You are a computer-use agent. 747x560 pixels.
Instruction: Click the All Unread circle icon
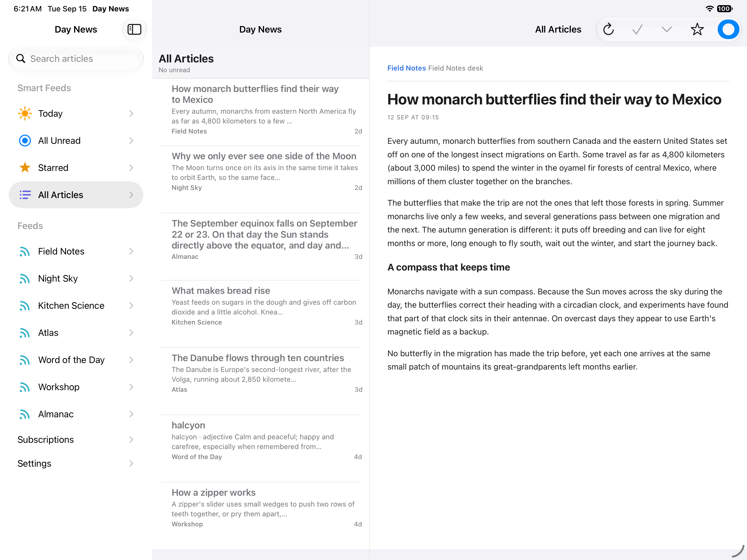coord(25,141)
